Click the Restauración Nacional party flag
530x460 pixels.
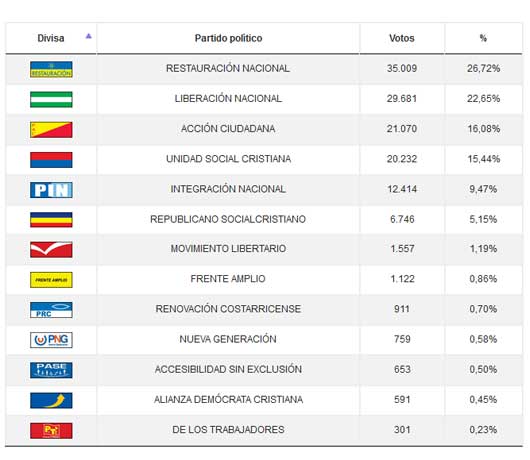51,69
